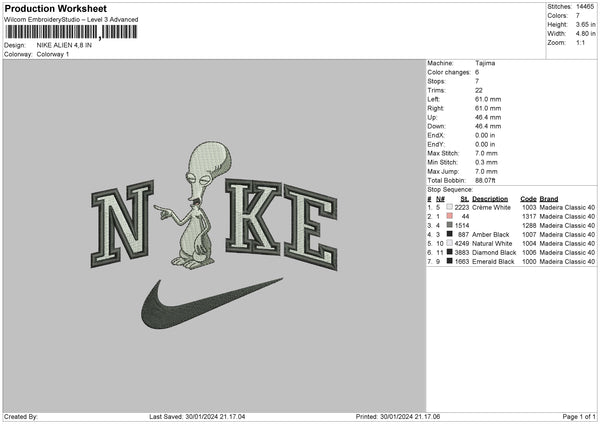Click the Up value 46.4 mm
This screenshot has width=600, height=424.
488,117
